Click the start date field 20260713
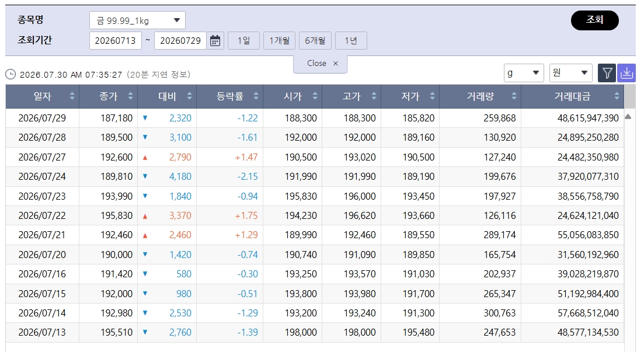The height and width of the screenshot is (352, 644). 116,41
